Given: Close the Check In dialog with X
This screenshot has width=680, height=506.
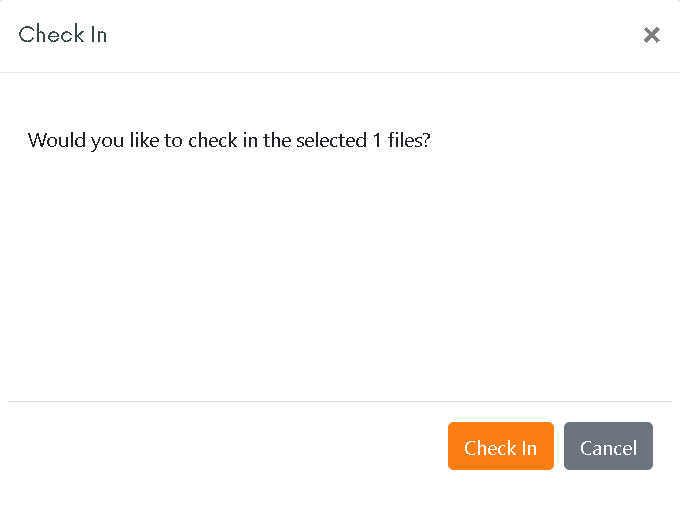Looking at the screenshot, I should click(651, 35).
